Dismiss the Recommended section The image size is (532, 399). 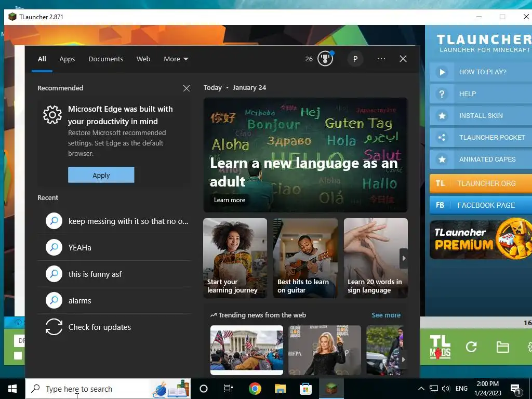point(187,88)
